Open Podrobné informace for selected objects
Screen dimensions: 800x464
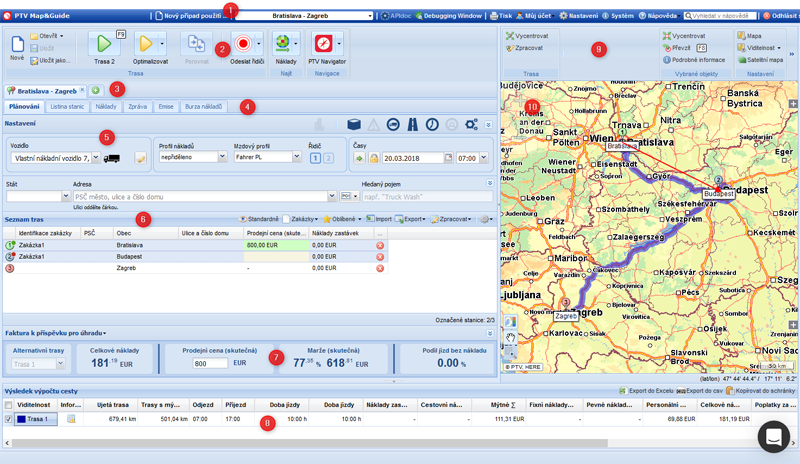click(x=693, y=60)
